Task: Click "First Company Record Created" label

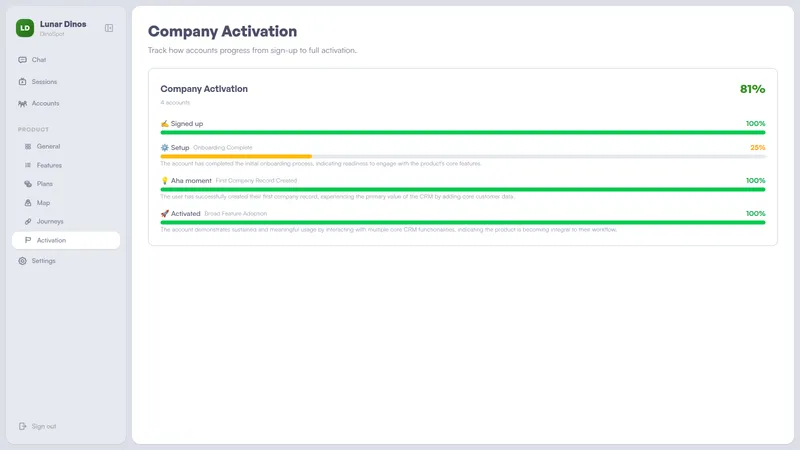Action: (x=256, y=181)
